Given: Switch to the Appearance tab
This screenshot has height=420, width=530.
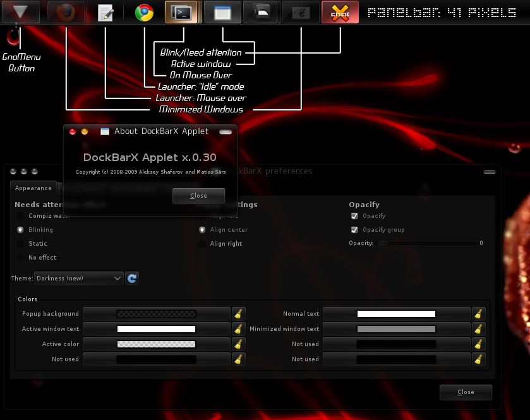Looking at the screenshot, I should click(x=33, y=188).
